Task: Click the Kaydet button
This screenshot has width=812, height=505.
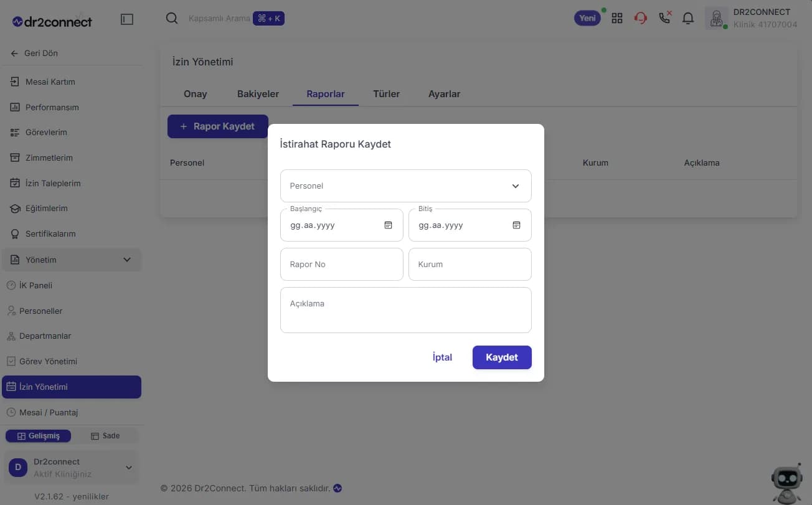Action: (x=502, y=357)
